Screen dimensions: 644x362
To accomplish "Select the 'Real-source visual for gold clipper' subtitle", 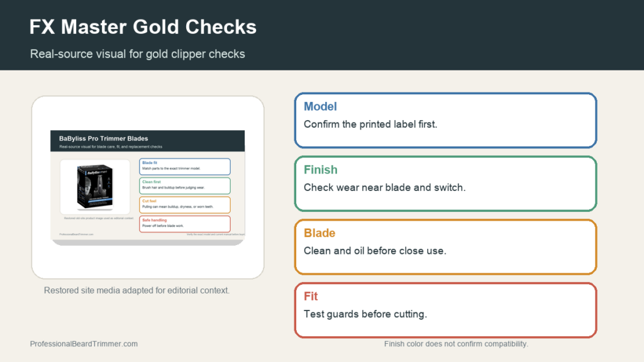I will click(137, 54).
